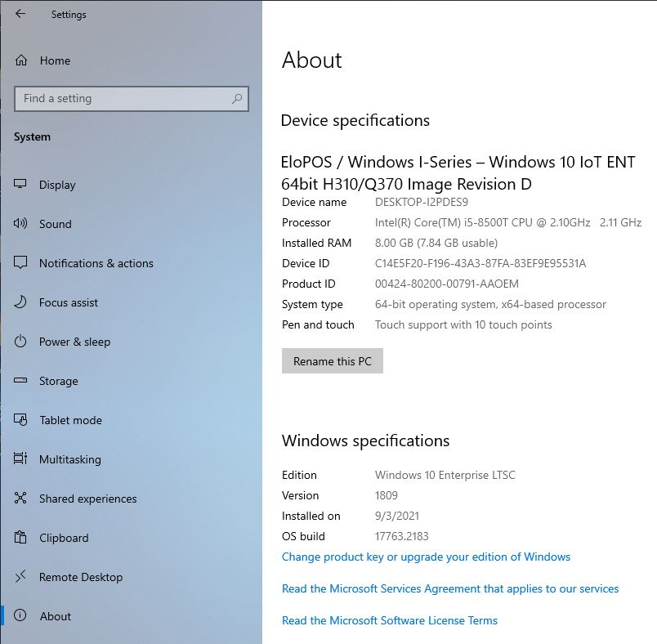Screen dimensions: 657x644
Task: Open Sound via speaker icon
Action: coord(20,223)
